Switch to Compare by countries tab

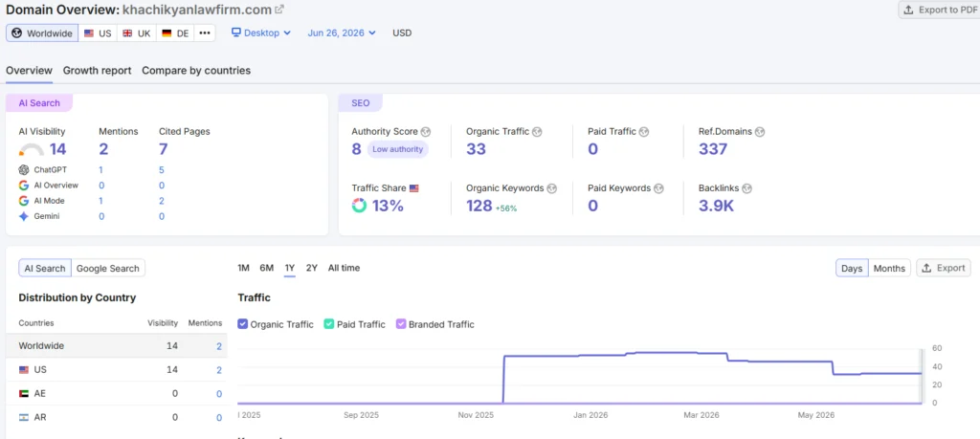click(196, 71)
